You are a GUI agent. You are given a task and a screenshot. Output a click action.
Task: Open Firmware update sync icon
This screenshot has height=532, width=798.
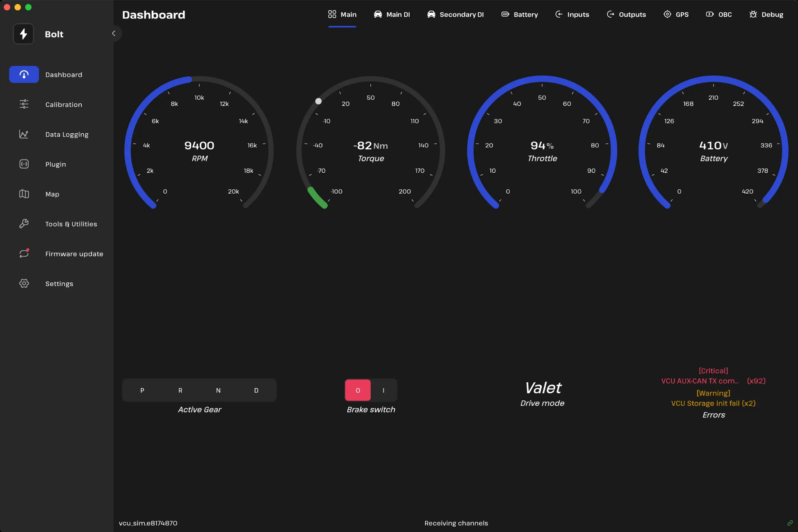(x=24, y=253)
